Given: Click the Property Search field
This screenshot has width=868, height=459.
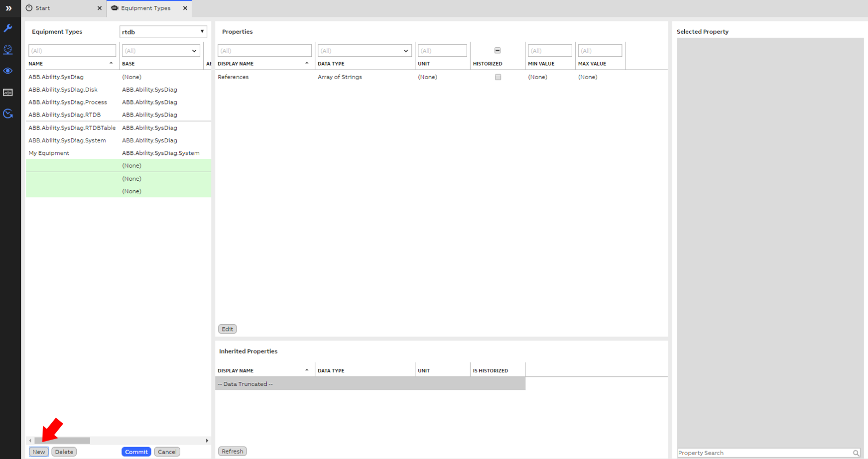Looking at the screenshot, I should point(769,453).
